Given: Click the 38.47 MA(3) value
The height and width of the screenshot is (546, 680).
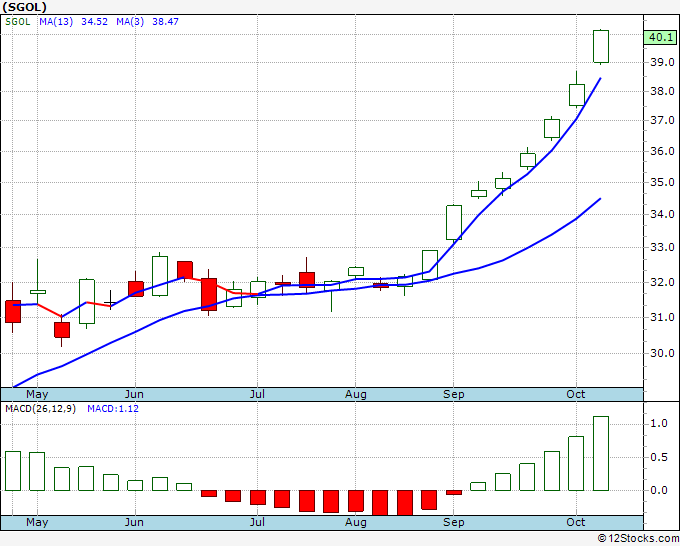Looking at the screenshot, I should tap(165, 22).
